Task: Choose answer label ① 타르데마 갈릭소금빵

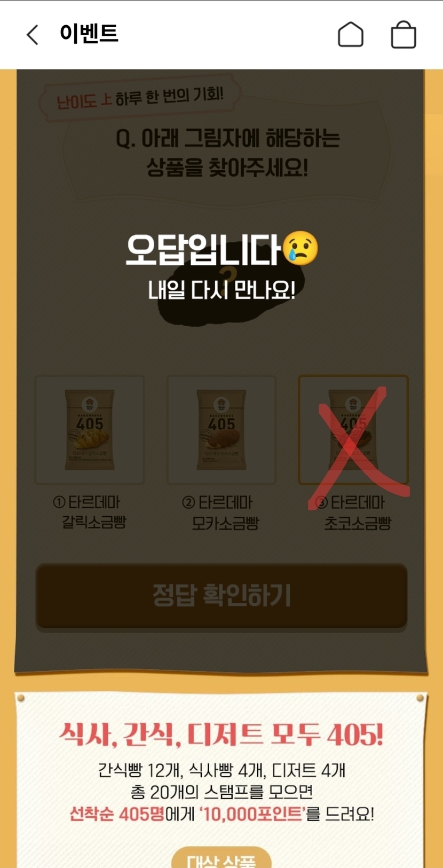Action: tap(90, 512)
